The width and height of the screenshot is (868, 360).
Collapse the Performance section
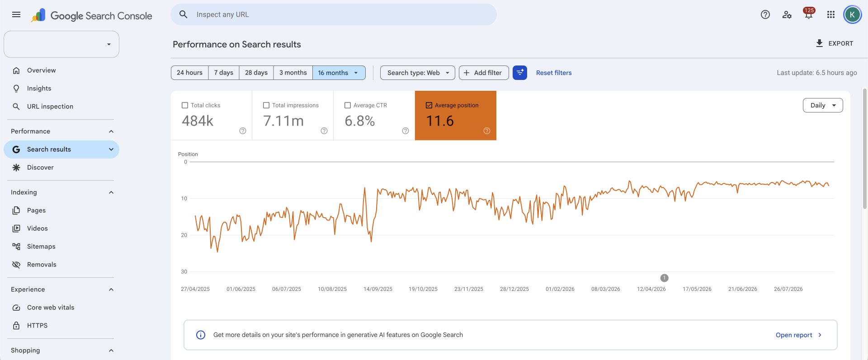tap(111, 131)
